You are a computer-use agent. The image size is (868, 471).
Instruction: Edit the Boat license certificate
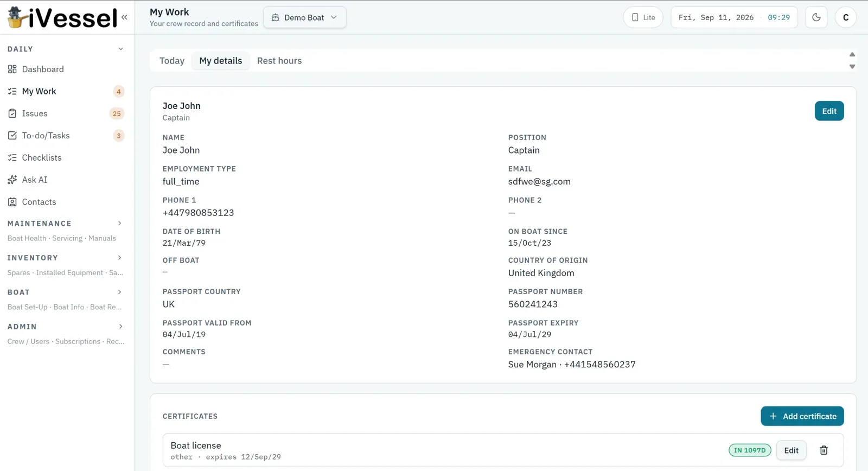coord(792,450)
